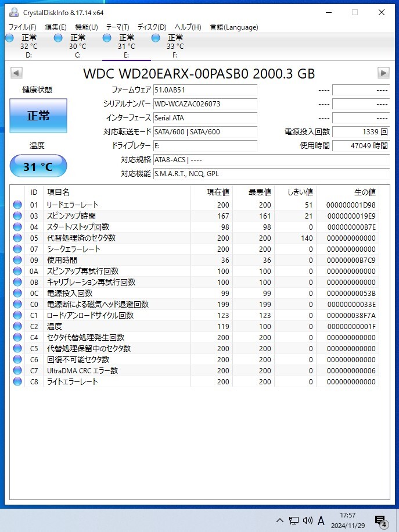Screen dimensions: 399x532
Task: Click status orb of attribute C7 UltraDMA CRC
Action: click(17, 370)
